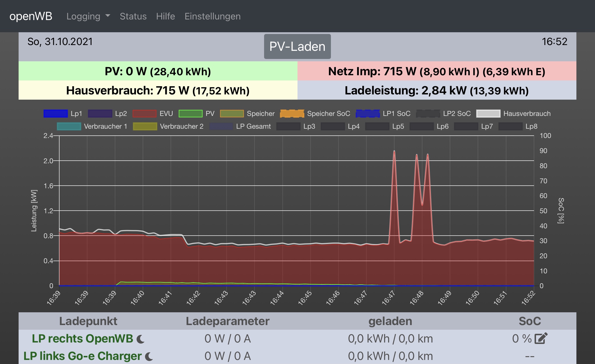This screenshot has height=364, width=595.
Task: Click the SoC edit pencil icon
Action: (x=541, y=338)
